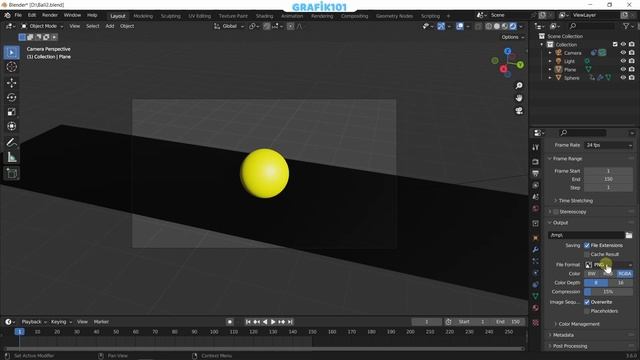Play animation forward

point(273,322)
